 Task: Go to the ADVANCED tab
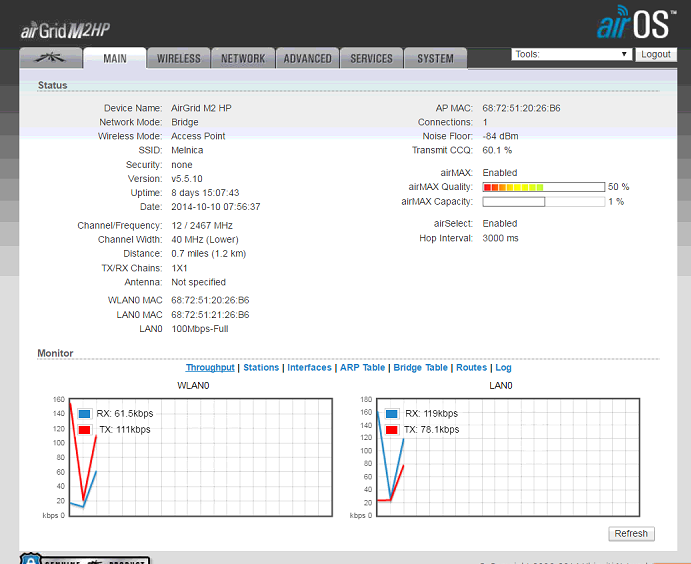pos(307,58)
